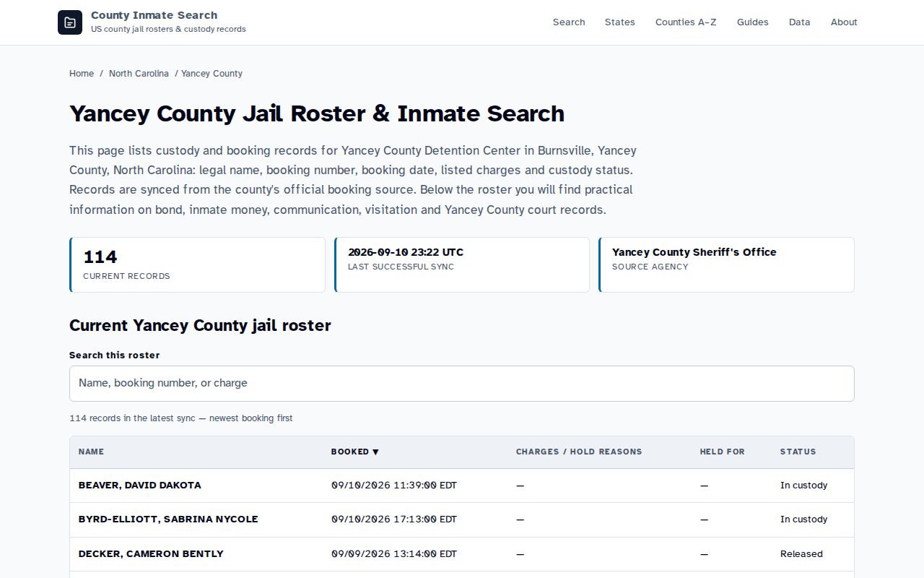The width and height of the screenshot is (924, 578).
Task: Open the About page link
Action: (844, 22)
